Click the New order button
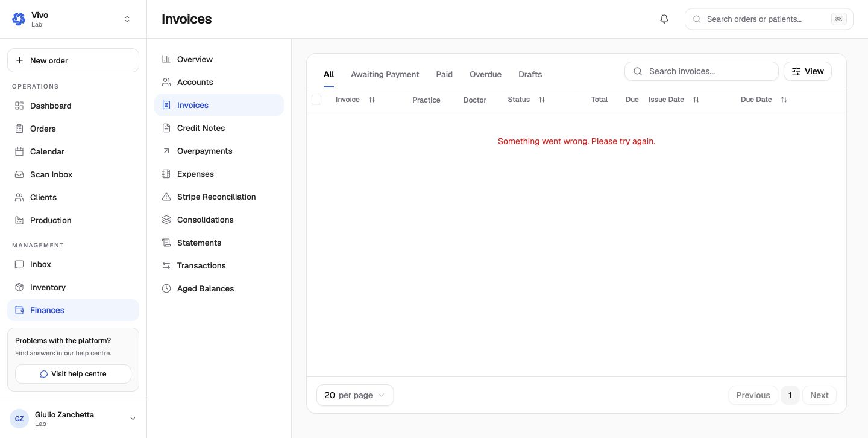The image size is (868, 438). click(x=73, y=60)
